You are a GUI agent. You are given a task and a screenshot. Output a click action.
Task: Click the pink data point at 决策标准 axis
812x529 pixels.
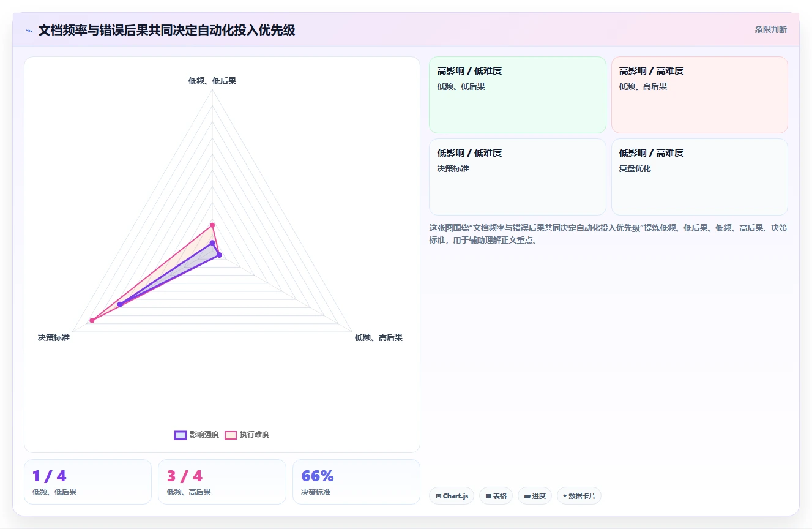point(92,320)
